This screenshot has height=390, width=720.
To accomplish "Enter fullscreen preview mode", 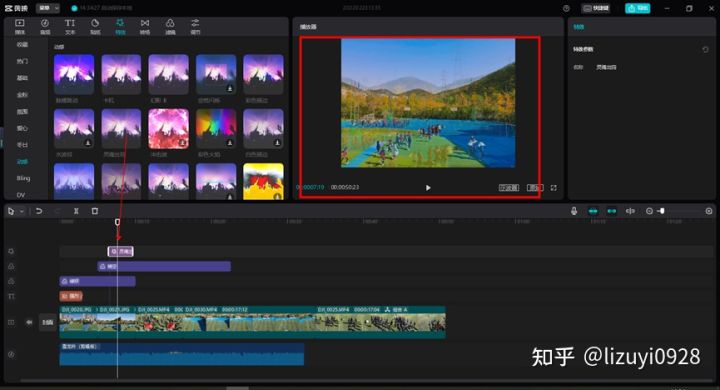I will pyautogui.click(x=554, y=187).
